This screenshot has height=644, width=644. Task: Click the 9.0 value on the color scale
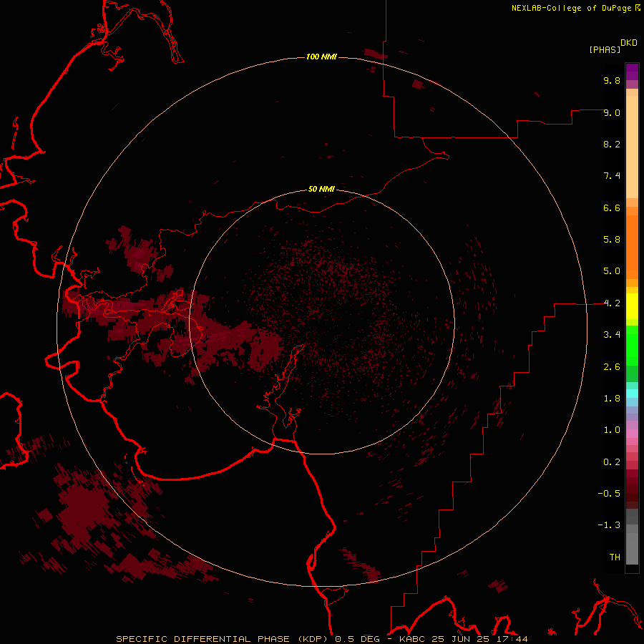612,112
